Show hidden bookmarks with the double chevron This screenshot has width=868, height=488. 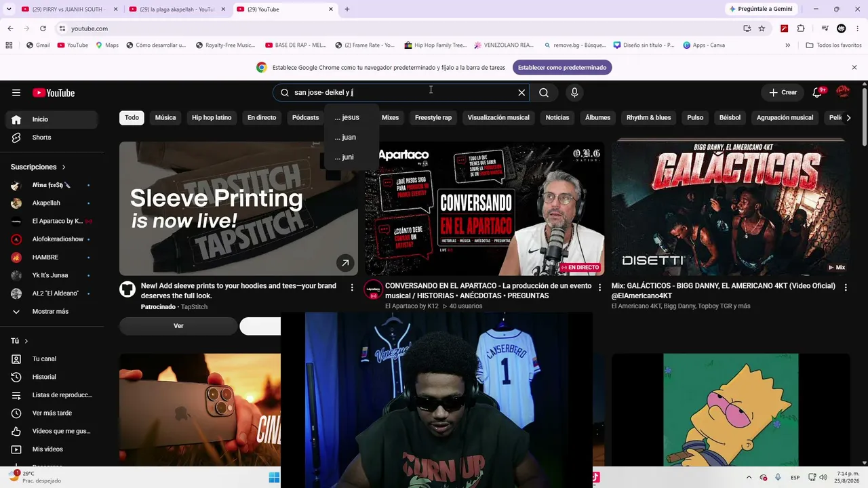788,45
